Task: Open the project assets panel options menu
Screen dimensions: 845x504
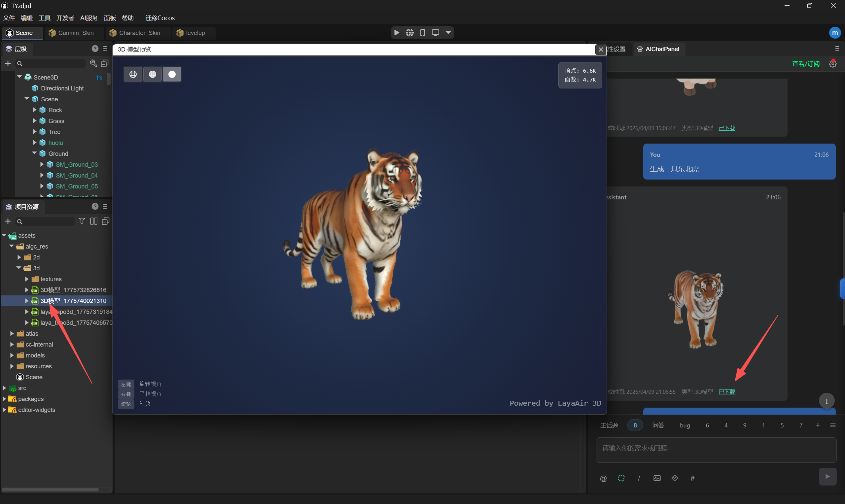Action: [105, 207]
